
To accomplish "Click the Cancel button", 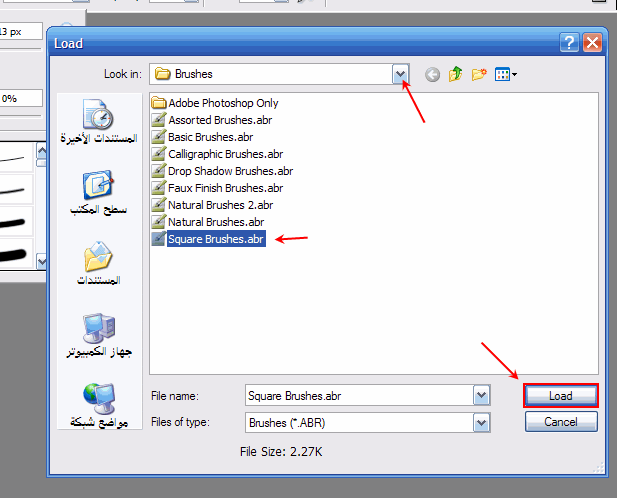I will click(x=561, y=422).
